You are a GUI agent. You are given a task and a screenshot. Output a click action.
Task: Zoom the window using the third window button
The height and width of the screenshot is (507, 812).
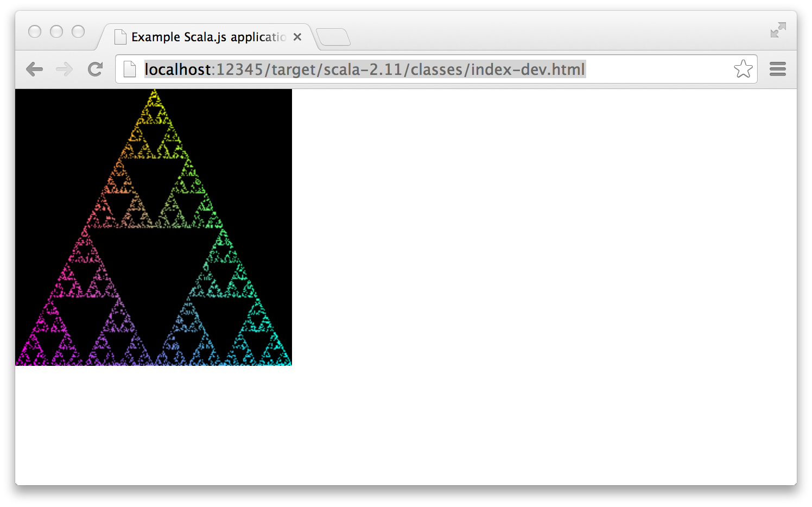coord(78,32)
